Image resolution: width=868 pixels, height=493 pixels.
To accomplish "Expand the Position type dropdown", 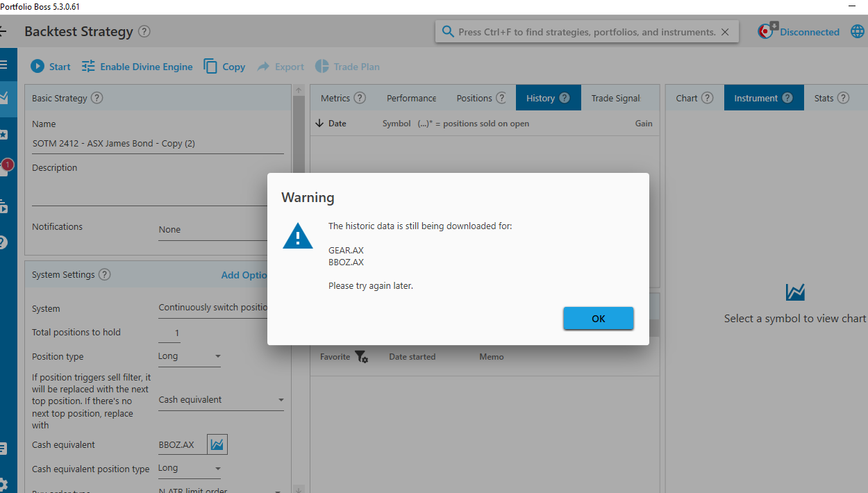I will click(x=217, y=356).
